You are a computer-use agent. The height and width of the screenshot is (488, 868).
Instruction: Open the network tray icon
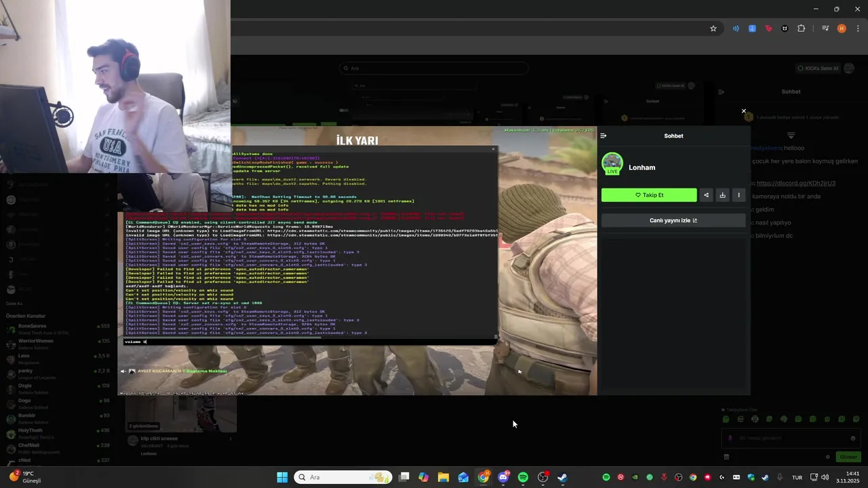tap(814, 477)
